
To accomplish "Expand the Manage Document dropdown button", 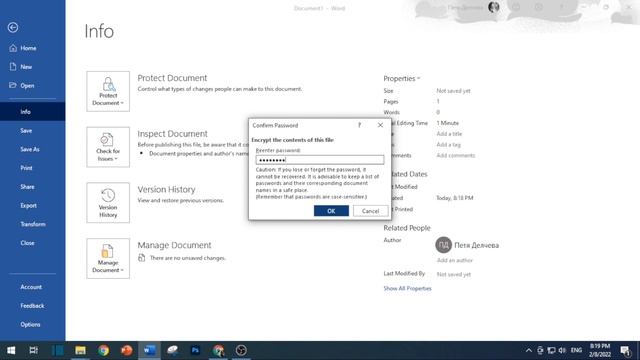I will [x=108, y=259].
